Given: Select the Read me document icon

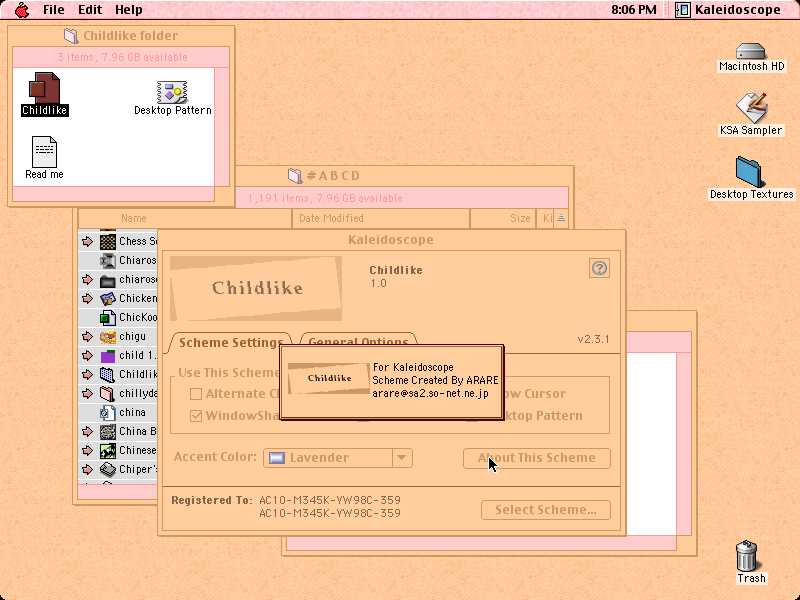Looking at the screenshot, I should click(44, 152).
